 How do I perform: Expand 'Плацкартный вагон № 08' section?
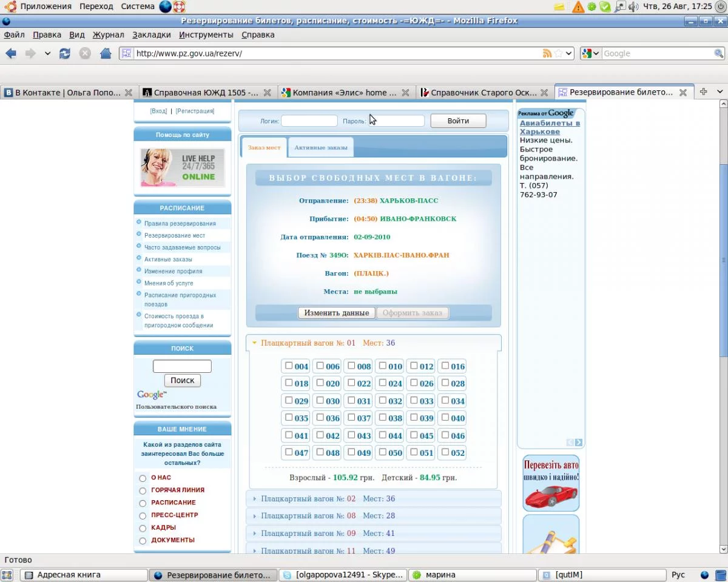click(374, 516)
